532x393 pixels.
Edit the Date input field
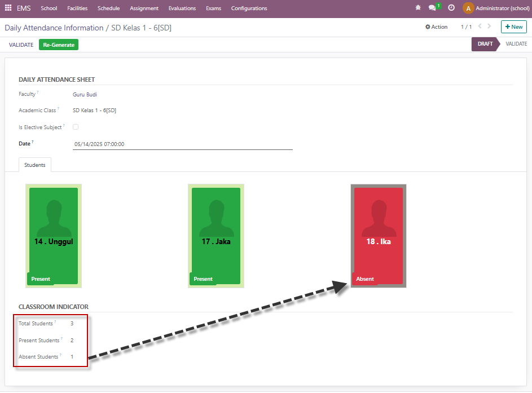pyautogui.click(x=183, y=144)
